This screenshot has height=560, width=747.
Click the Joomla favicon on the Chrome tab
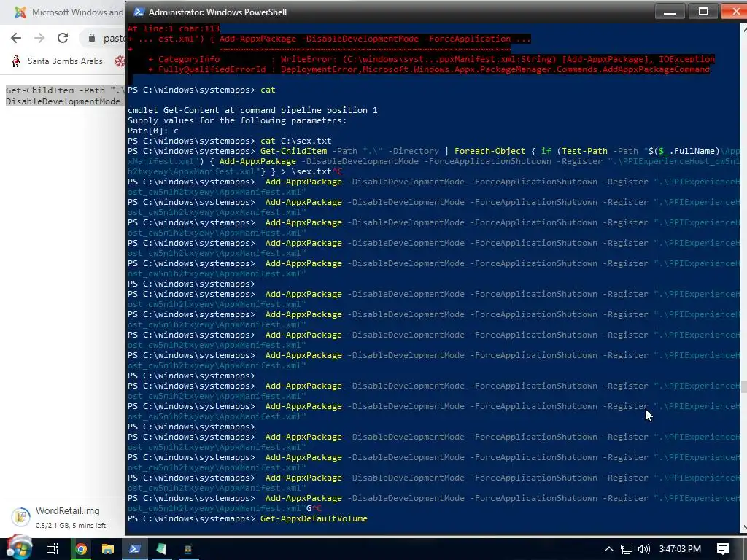pyautogui.click(x=20, y=12)
